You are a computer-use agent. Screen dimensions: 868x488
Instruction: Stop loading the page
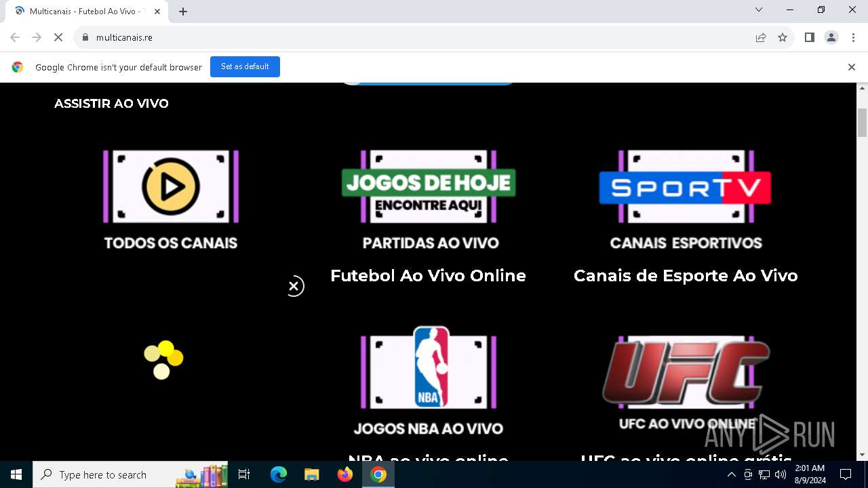[58, 37]
